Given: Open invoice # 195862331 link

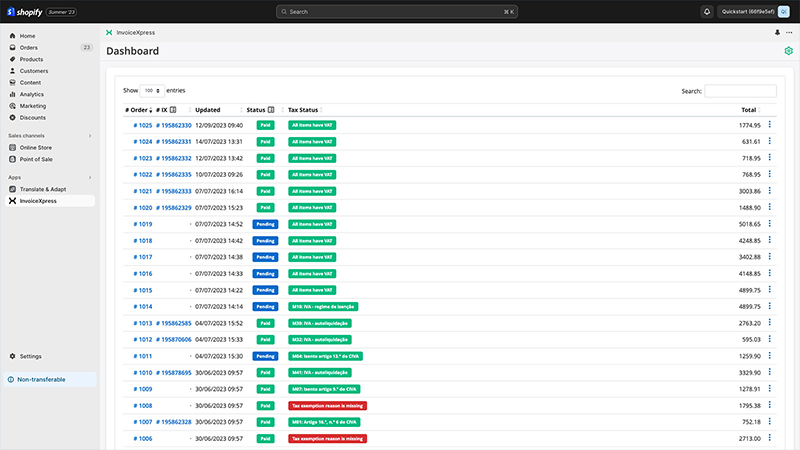Looking at the screenshot, I should 173,142.
